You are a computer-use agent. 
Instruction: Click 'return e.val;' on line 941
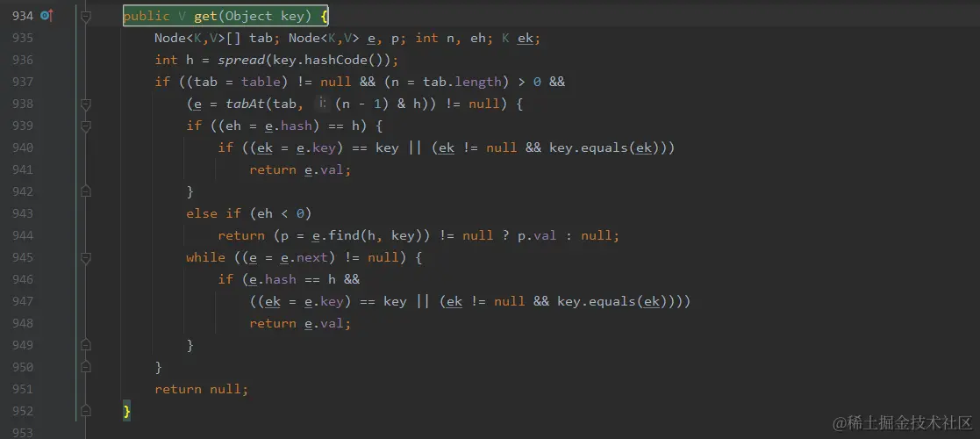click(x=300, y=169)
